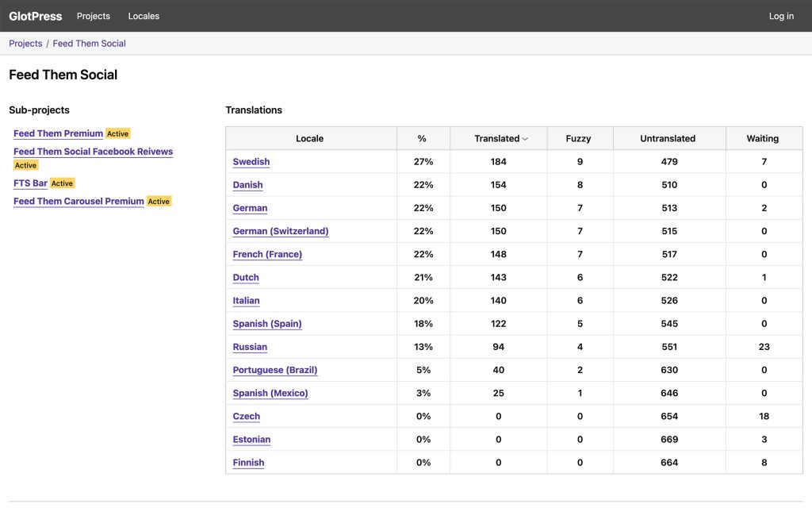Open the Russian locale link
The image size is (812, 508).
[250, 347]
